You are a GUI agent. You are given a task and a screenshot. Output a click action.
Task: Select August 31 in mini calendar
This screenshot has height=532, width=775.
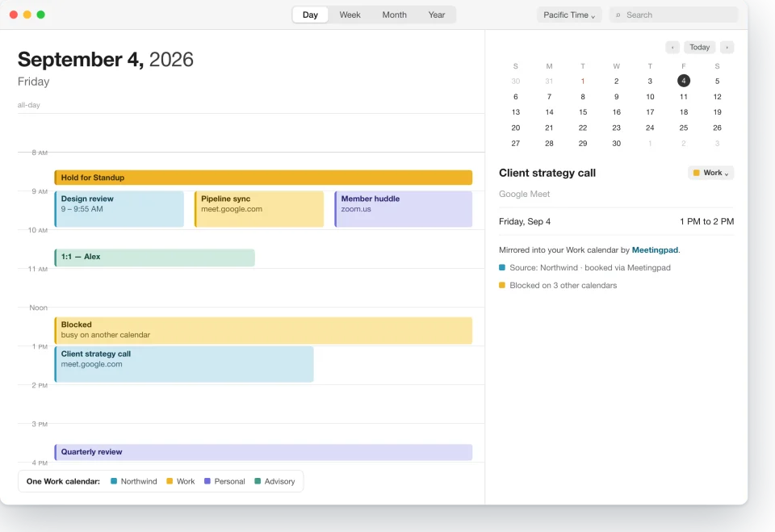point(549,81)
